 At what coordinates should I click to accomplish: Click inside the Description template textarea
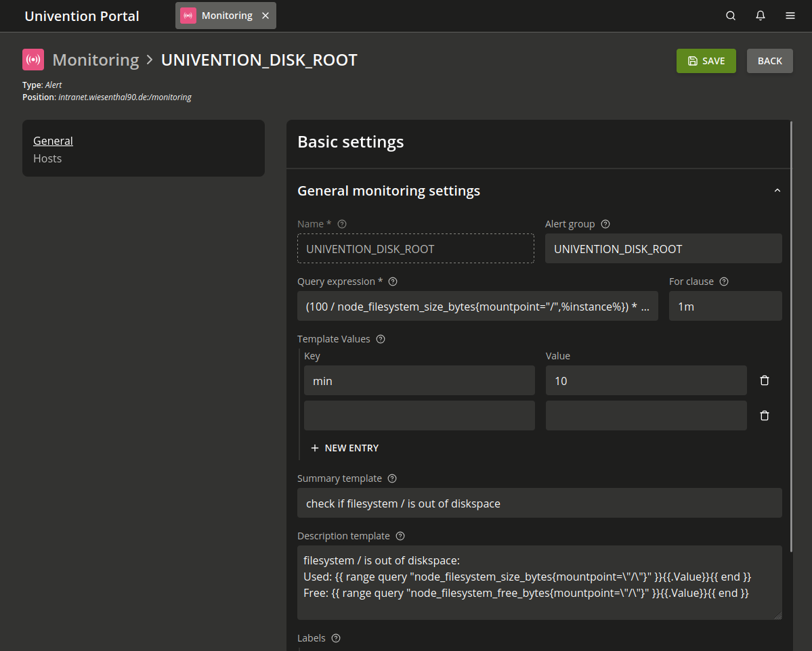click(x=539, y=583)
